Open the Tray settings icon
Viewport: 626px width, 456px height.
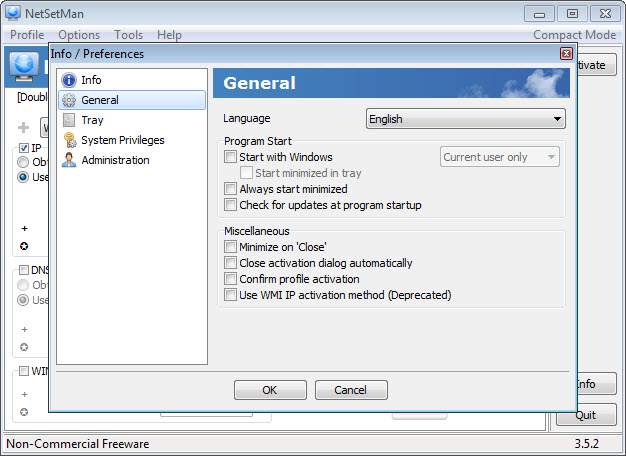pos(69,120)
